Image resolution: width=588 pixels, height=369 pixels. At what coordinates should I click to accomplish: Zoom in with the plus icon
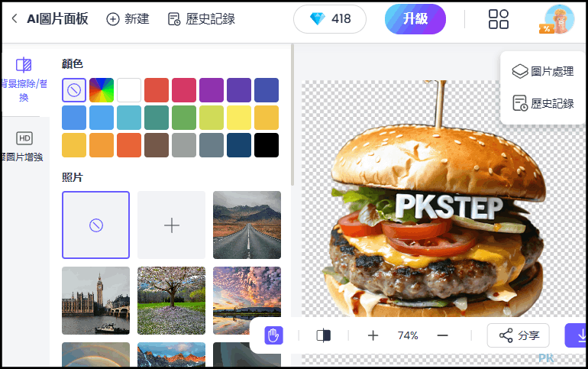[x=373, y=335]
